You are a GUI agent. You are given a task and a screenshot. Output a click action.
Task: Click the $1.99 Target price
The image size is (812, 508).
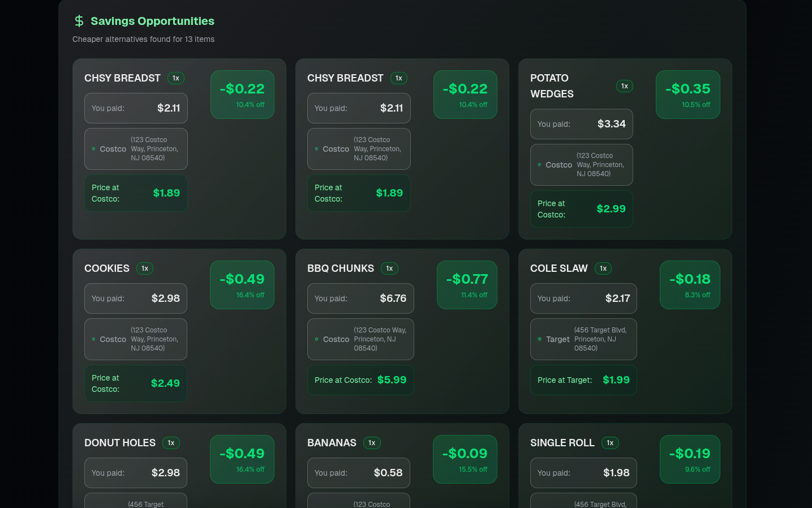click(x=616, y=380)
